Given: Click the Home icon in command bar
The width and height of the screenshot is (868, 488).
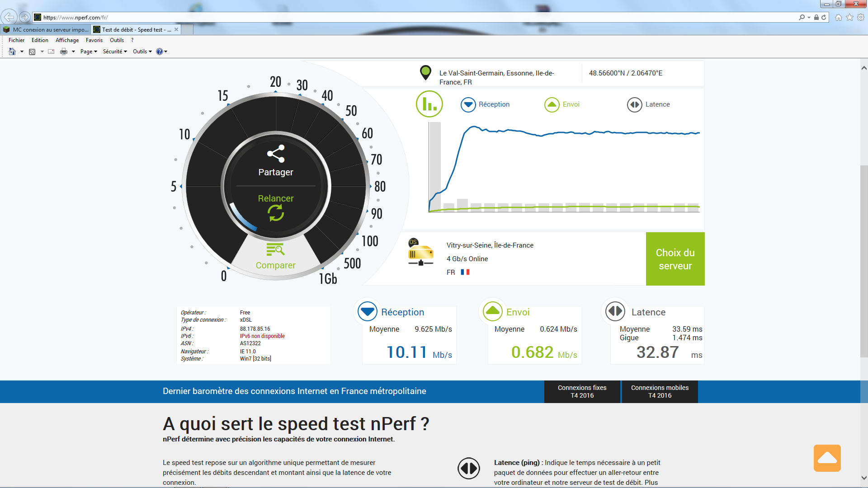Looking at the screenshot, I should 12,52.
